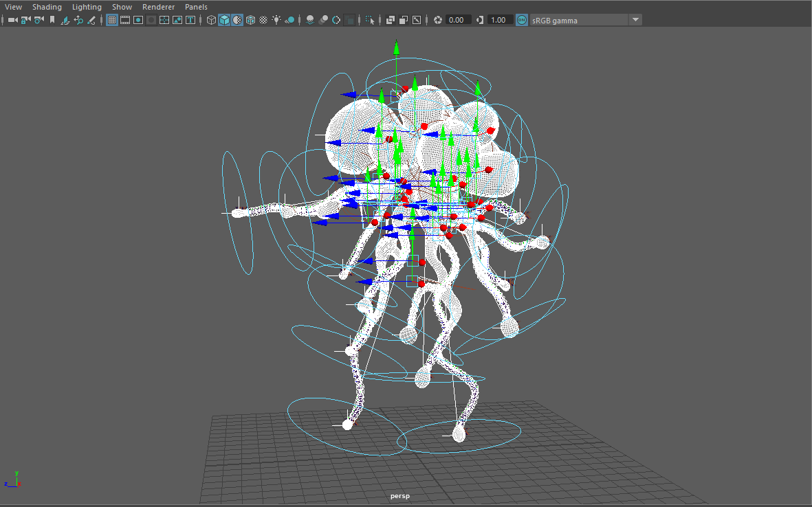Toggle the color management ON button

coord(521,20)
